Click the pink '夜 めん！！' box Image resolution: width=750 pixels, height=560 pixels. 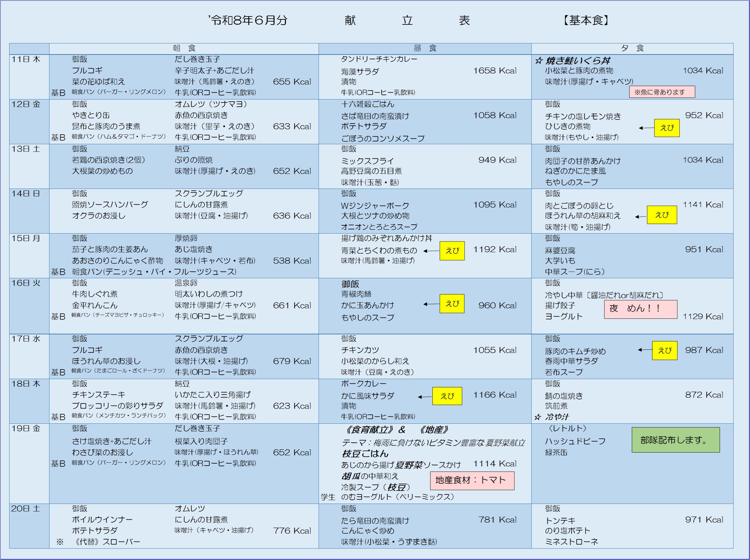click(641, 309)
